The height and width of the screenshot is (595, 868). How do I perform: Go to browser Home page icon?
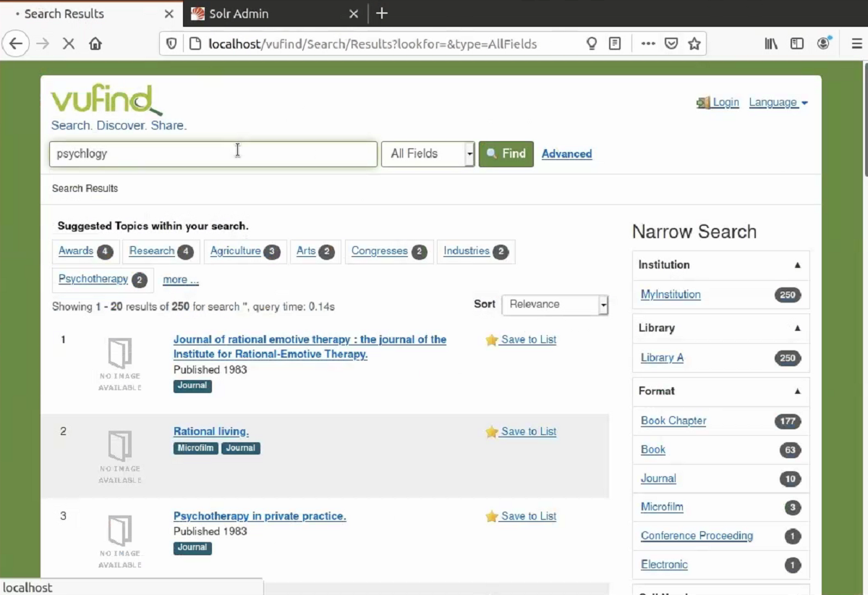95,44
